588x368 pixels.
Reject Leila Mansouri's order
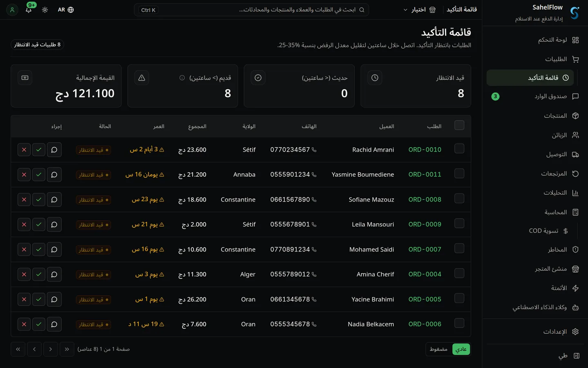coord(24,224)
